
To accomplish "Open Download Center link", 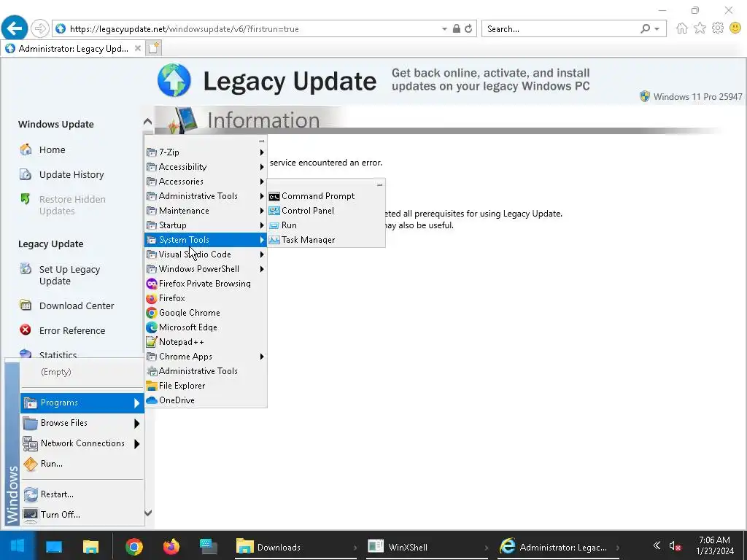I will point(76,306).
